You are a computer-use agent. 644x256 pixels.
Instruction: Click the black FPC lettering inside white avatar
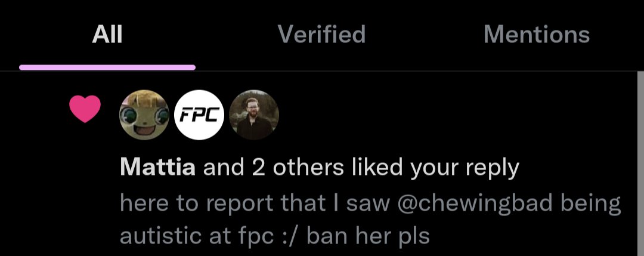(199, 115)
